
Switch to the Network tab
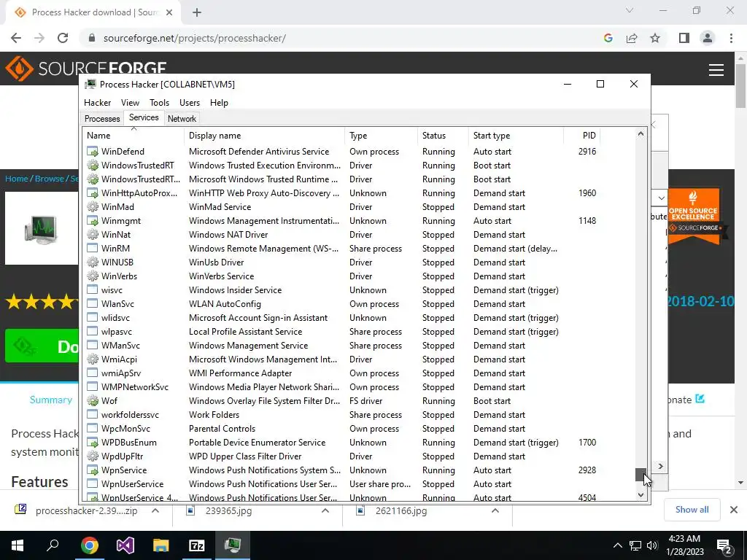182,119
